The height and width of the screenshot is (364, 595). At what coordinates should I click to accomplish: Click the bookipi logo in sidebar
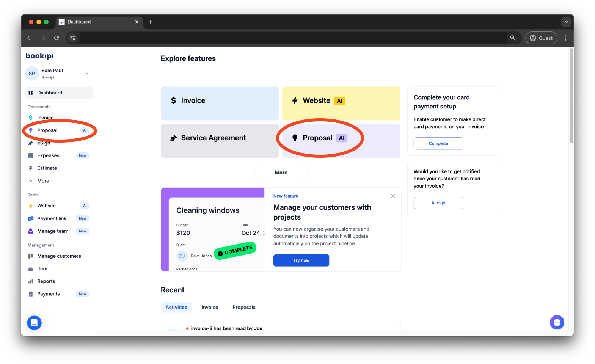(39, 56)
